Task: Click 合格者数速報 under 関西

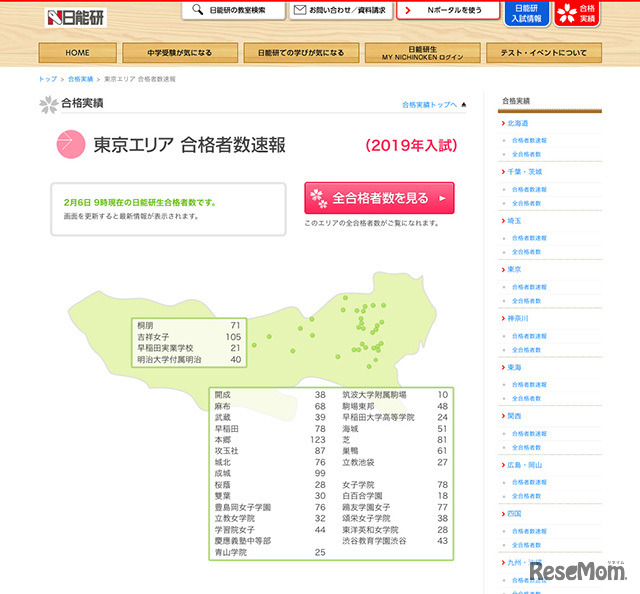Action: pos(529,434)
